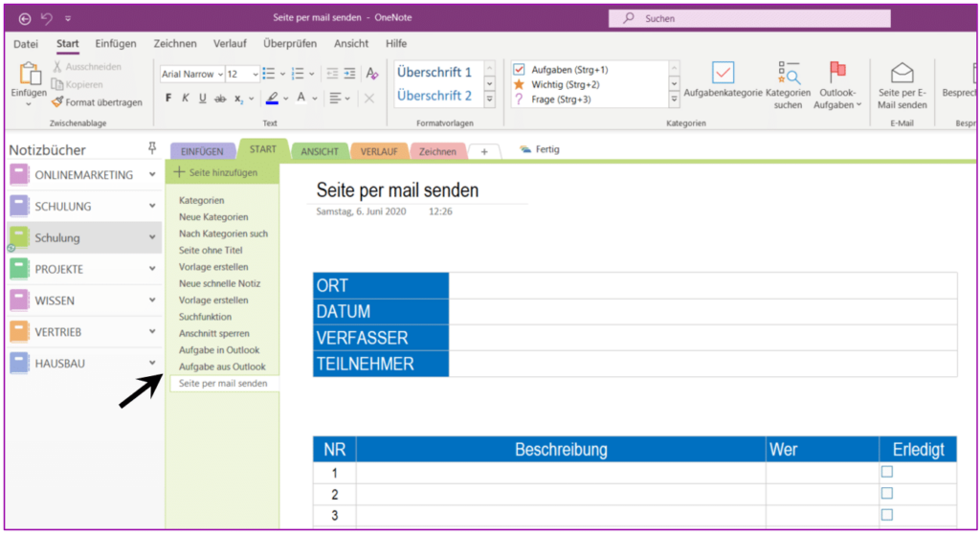980x534 pixels.
Task: Open the Hilfe ribbon tab
Action: click(x=396, y=44)
